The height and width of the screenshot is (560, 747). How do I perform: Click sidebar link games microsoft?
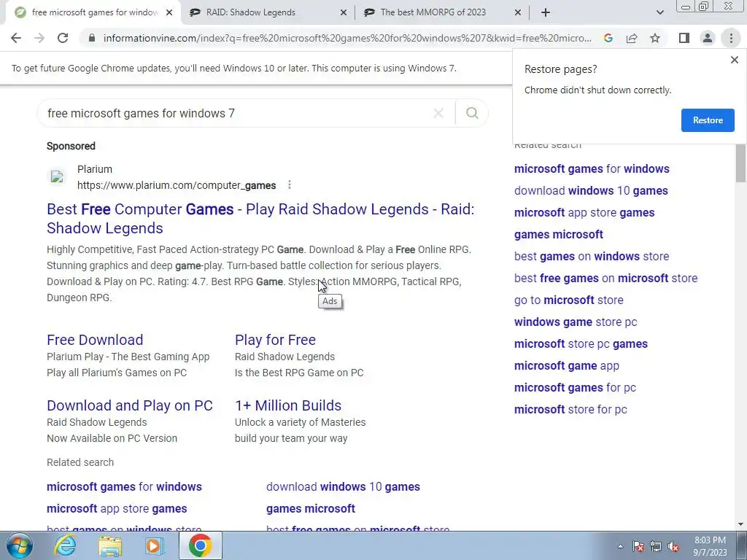(558, 234)
